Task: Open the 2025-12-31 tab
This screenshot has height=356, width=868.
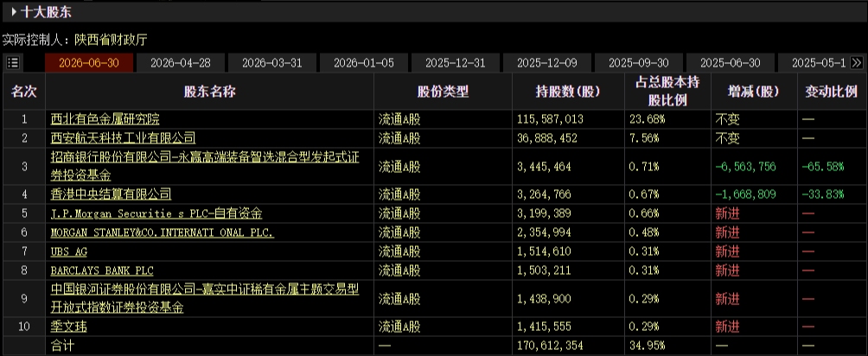Action: (x=455, y=62)
